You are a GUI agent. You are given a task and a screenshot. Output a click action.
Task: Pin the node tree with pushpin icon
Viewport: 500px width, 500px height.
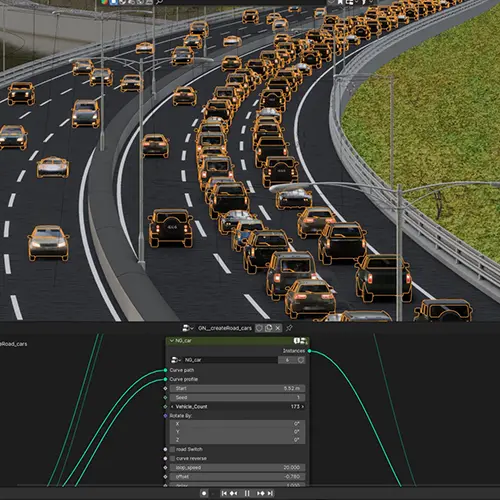coord(289,328)
